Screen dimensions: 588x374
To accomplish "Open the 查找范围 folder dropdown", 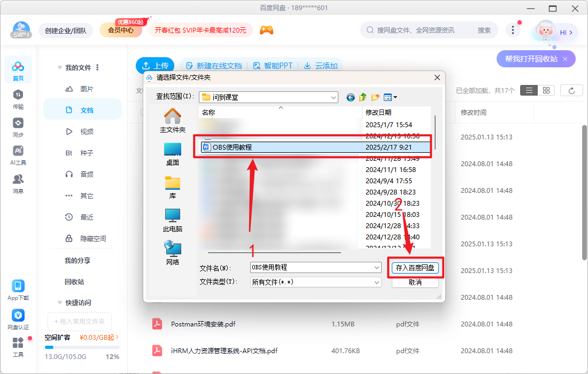I will 334,97.
